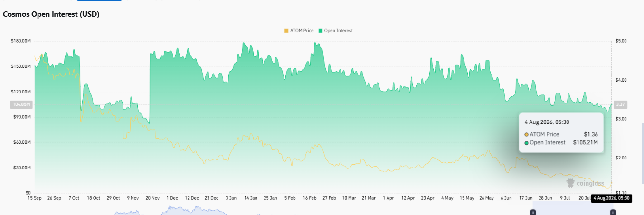This screenshot has height=215, width=644.
Task: Click the $1.36 ATOM Price tooltip value
Action: [591, 134]
